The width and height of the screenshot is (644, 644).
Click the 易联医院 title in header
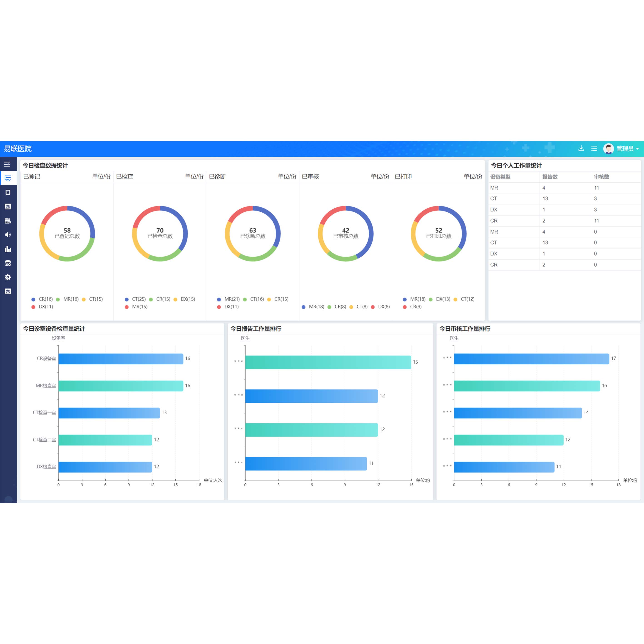tap(18, 149)
